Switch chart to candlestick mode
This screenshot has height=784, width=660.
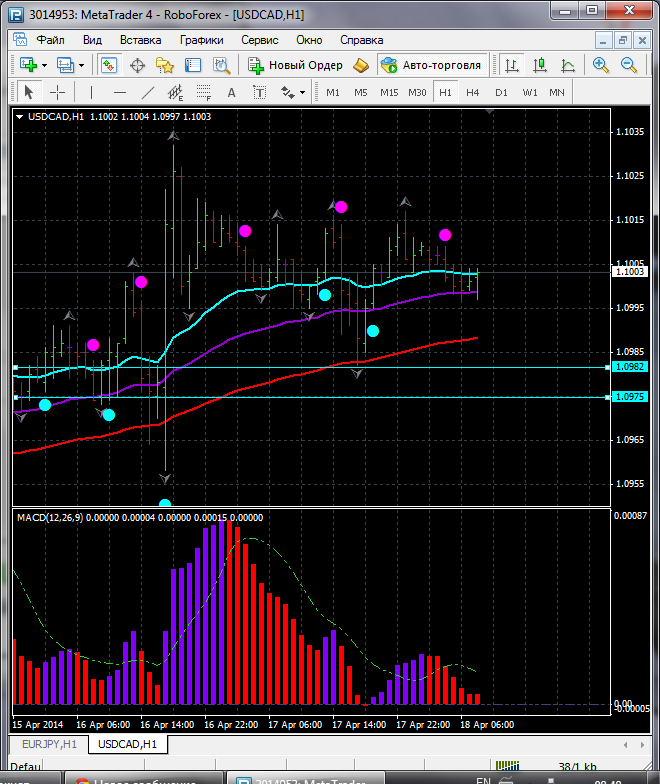540,65
